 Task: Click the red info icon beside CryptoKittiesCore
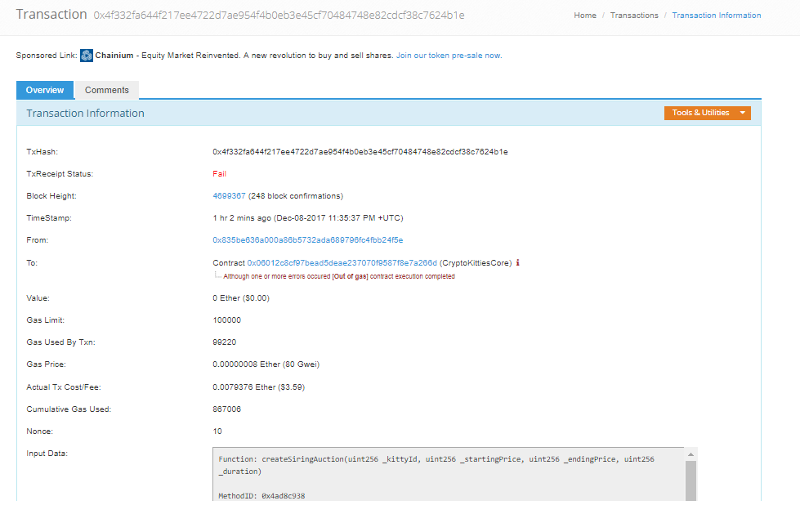point(518,263)
